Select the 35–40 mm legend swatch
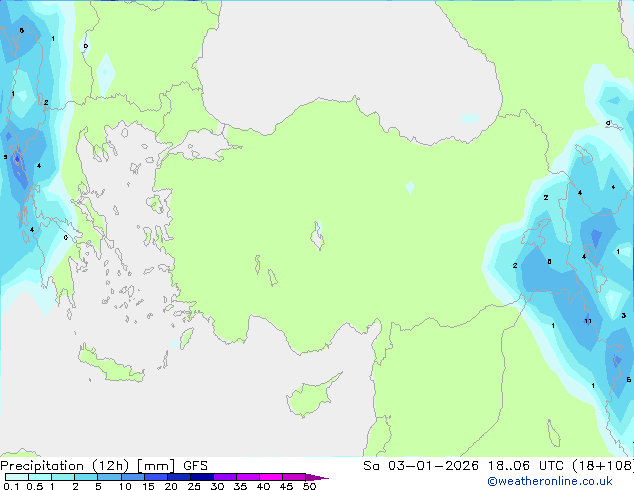634x490 pixels. click(248, 477)
